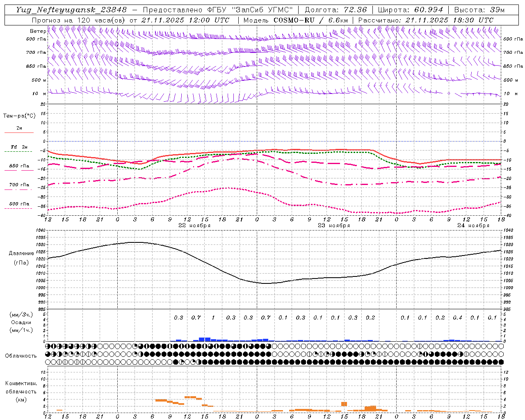Click the 3-hour precipitation value 1
The image size is (525, 420).
pos(213,318)
